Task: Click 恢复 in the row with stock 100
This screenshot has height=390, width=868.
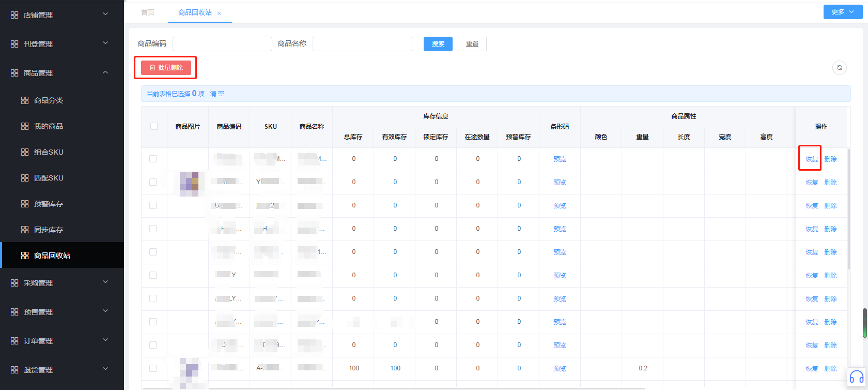Action: 812,369
